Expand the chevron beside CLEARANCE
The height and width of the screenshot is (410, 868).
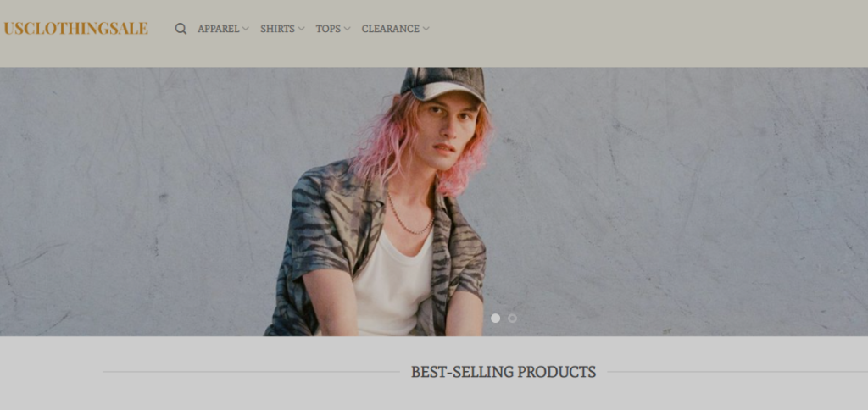click(x=426, y=29)
